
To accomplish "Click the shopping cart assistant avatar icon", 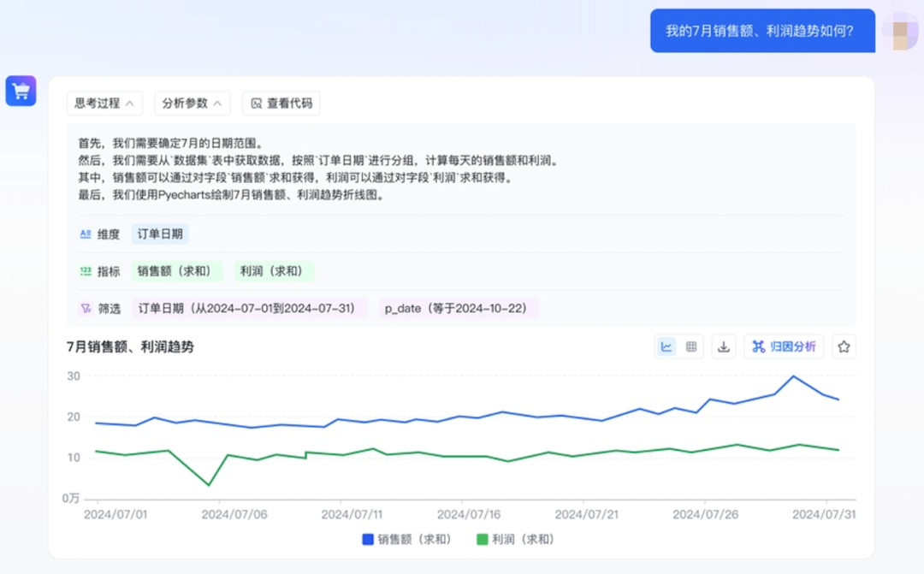I will 21,91.
